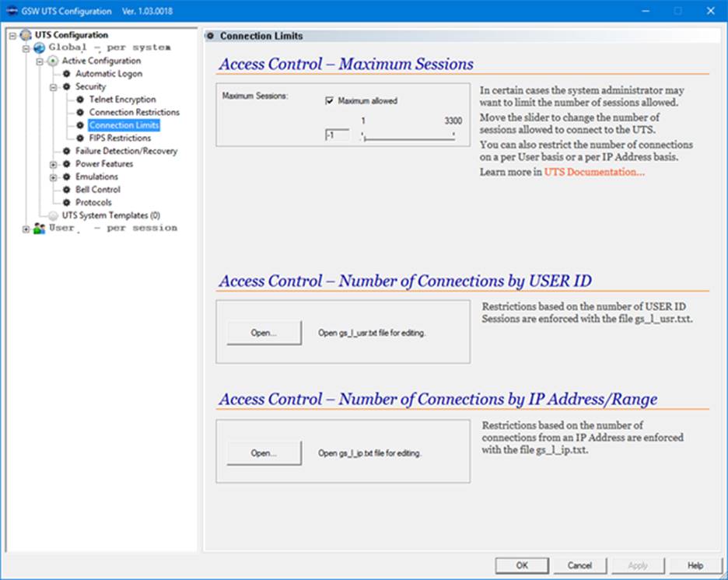
Task: Expand the User per session node
Action: point(26,229)
